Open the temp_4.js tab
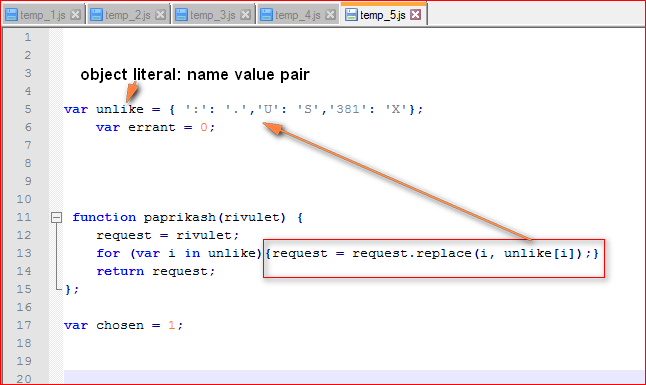 point(297,15)
